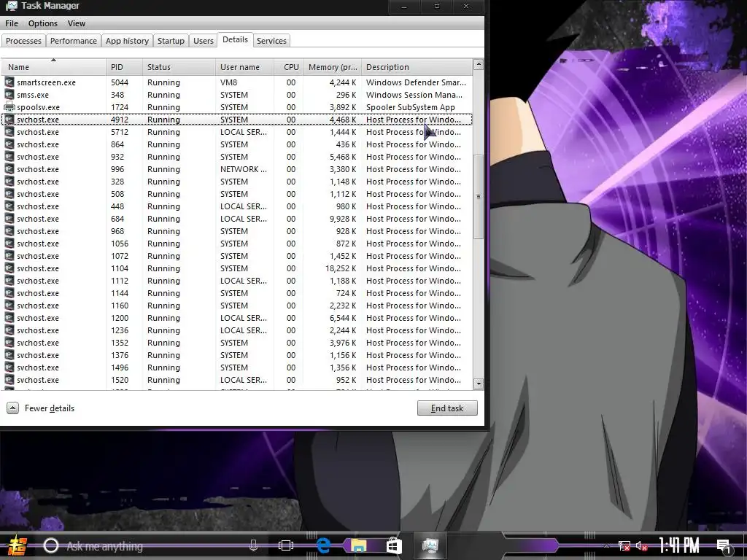The height and width of the screenshot is (560, 747).
Task: Switch to the Performance tab
Action: tap(74, 41)
